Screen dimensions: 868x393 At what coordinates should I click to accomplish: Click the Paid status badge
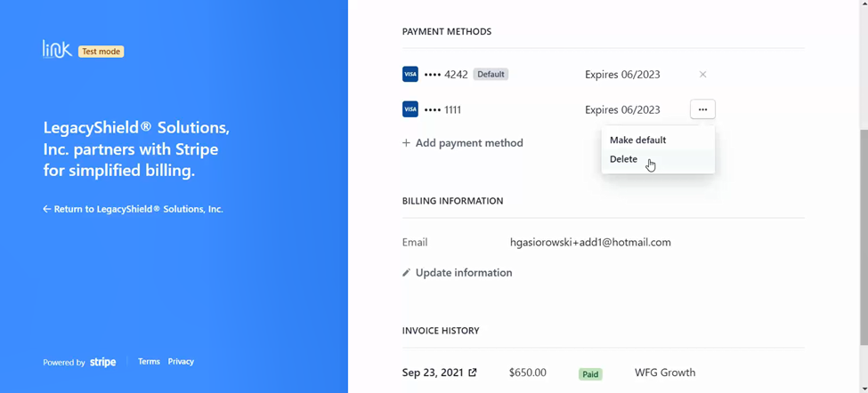point(590,374)
